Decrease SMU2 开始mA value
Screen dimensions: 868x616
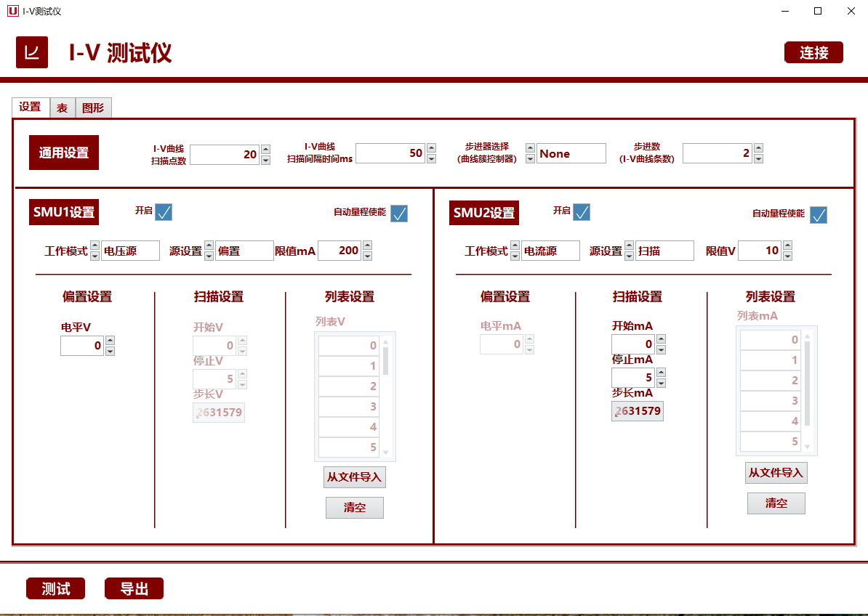point(661,349)
